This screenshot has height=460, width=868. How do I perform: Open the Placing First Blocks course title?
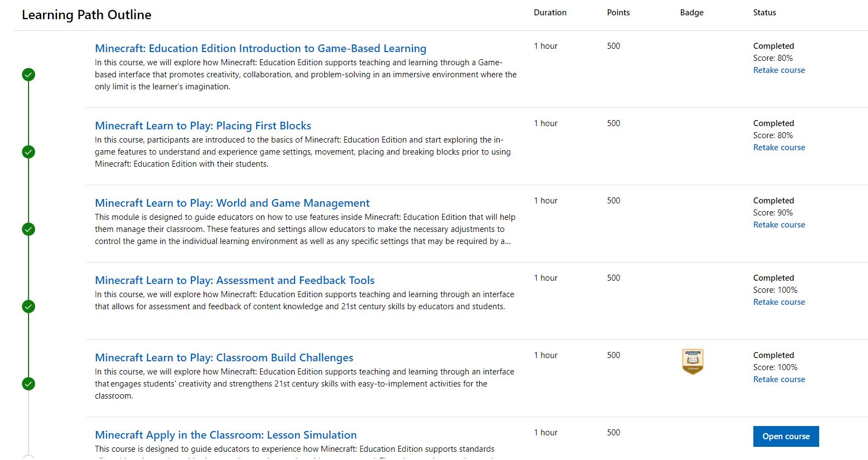[x=202, y=126]
